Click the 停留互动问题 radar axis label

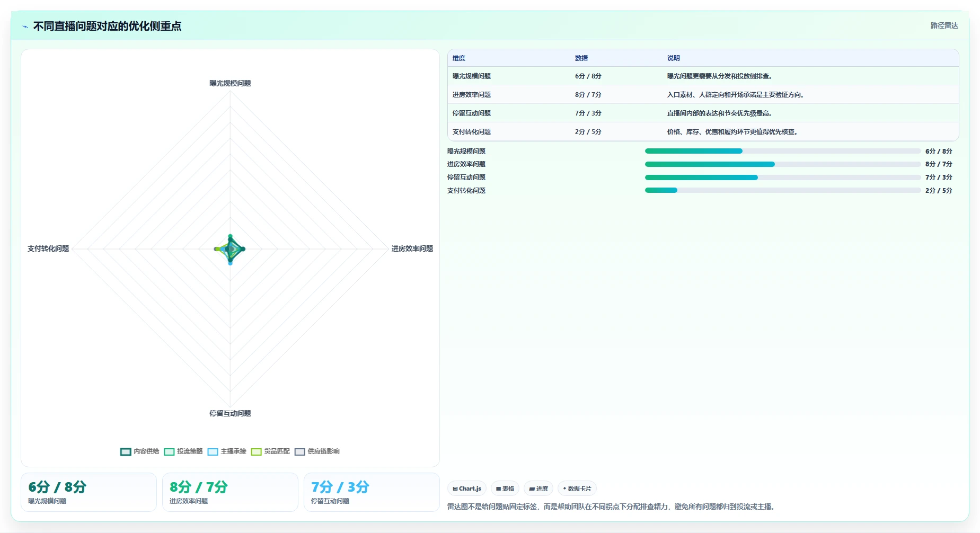point(230,413)
